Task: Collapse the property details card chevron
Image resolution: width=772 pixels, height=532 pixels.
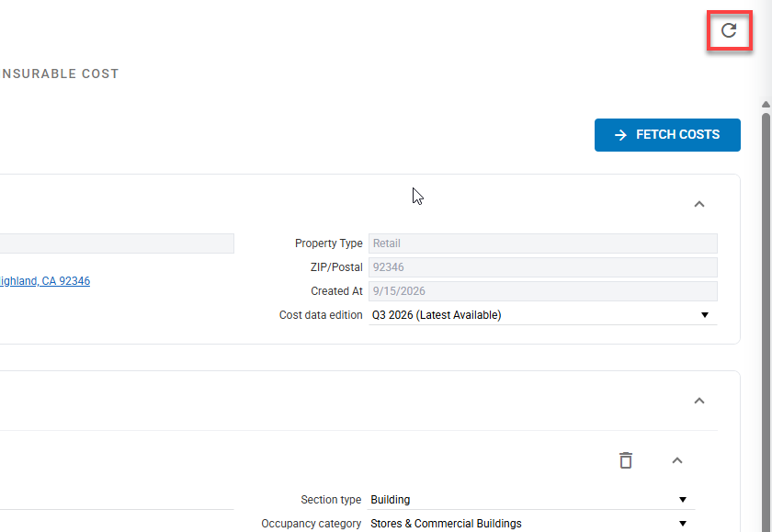Action: coord(699,204)
